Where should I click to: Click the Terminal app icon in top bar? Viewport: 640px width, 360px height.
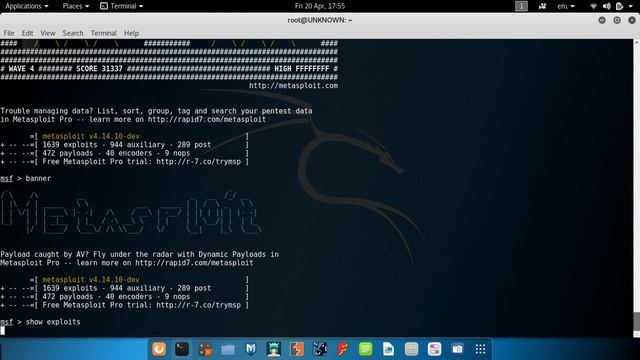[104, 6]
